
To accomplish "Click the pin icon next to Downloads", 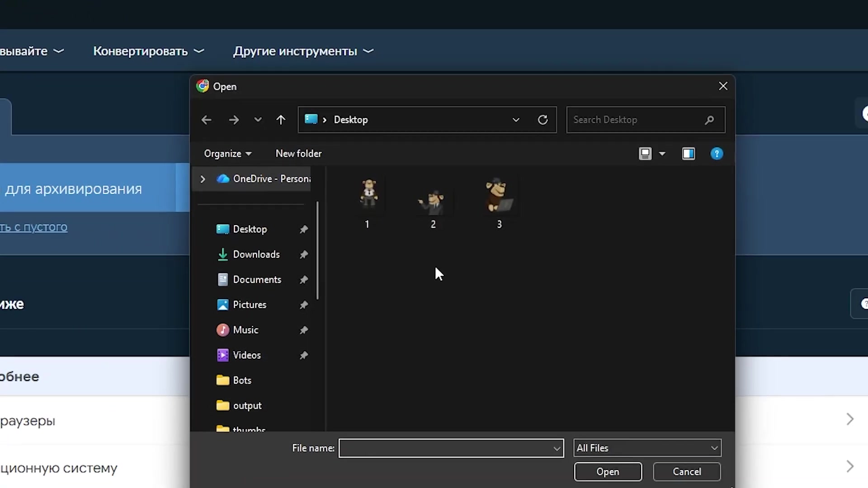I will point(304,255).
